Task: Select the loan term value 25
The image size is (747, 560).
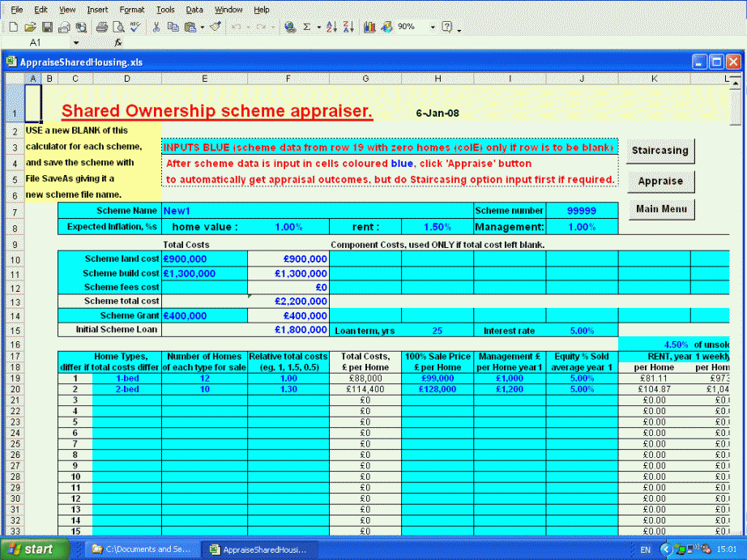Action: [x=438, y=331]
